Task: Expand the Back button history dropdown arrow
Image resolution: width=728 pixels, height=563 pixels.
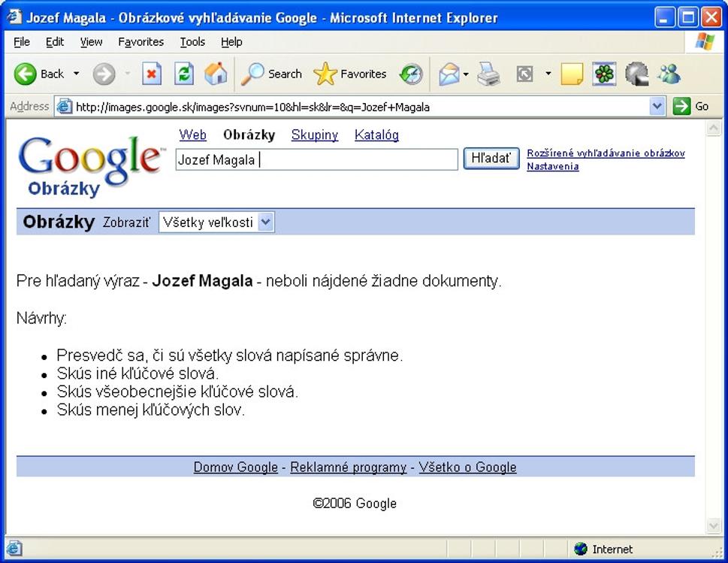Action: pos(76,74)
